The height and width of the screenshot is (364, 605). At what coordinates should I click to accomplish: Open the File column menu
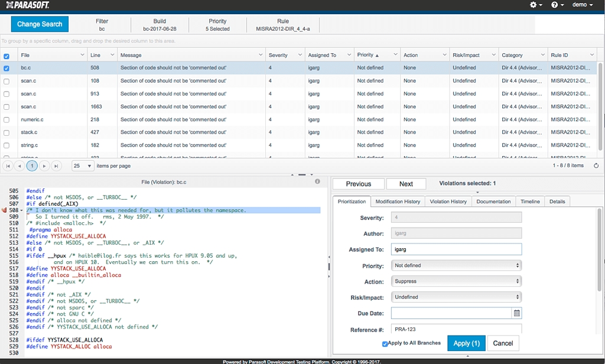tap(82, 55)
